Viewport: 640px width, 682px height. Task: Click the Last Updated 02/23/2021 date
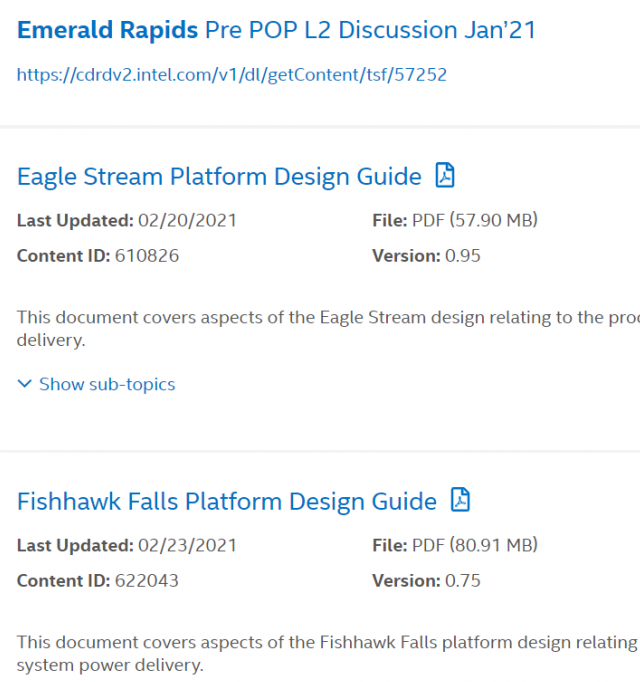[188, 545]
